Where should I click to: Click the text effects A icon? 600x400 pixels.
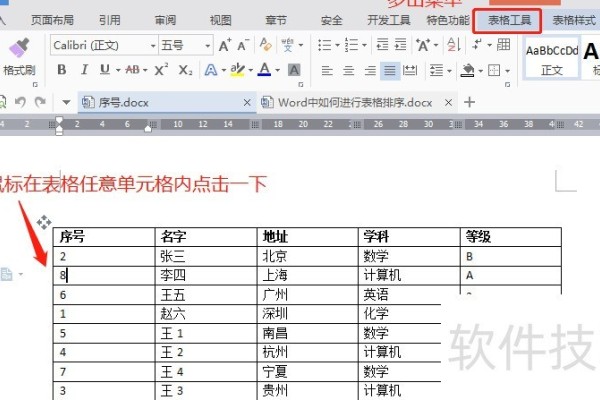tap(210, 70)
